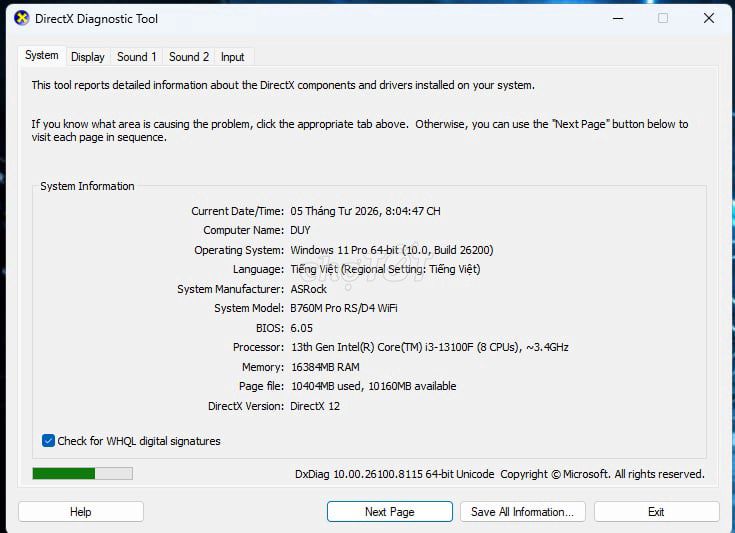Select memory value '16384MB RAM'

click(325, 367)
